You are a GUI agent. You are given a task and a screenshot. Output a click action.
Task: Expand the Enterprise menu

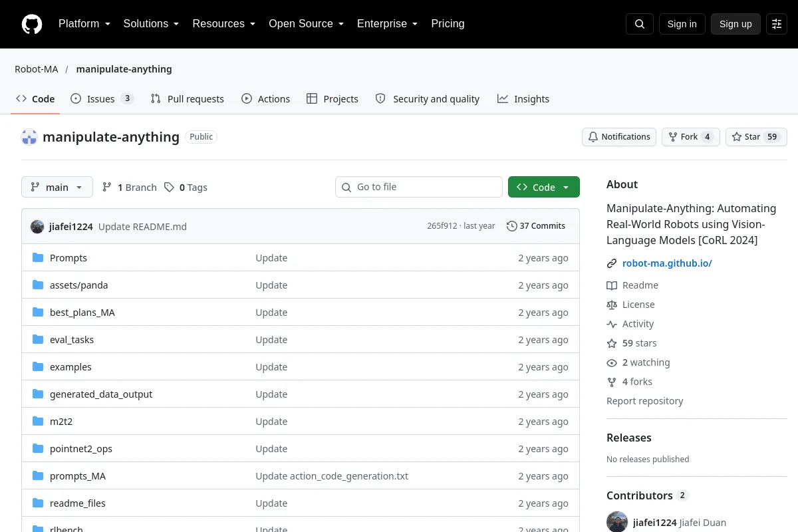(388, 24)
